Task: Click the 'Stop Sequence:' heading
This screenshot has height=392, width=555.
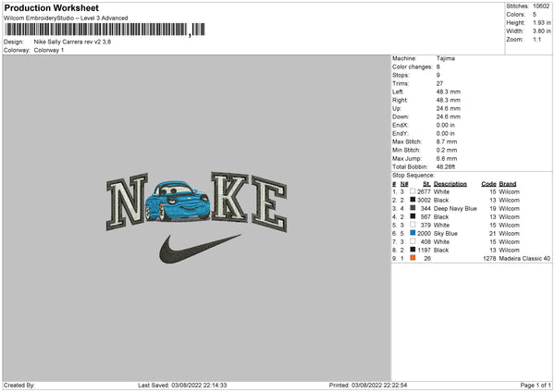Action: click(x=413, y=176)
